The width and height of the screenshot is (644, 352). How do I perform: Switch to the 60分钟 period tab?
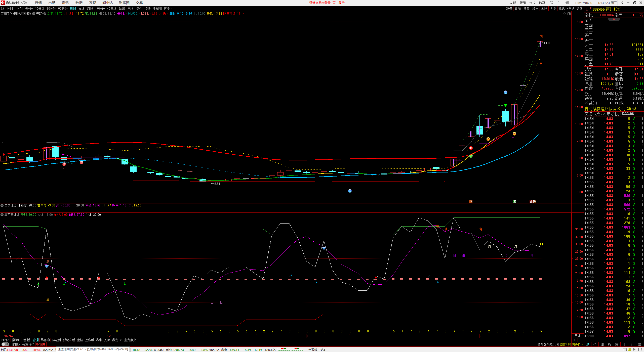[63, 9]
